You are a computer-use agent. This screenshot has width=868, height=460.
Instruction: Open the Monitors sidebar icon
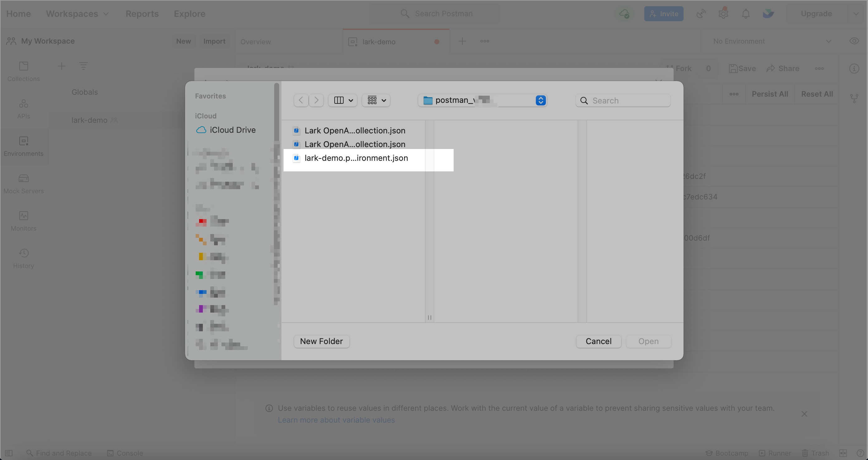click(24, 221)
